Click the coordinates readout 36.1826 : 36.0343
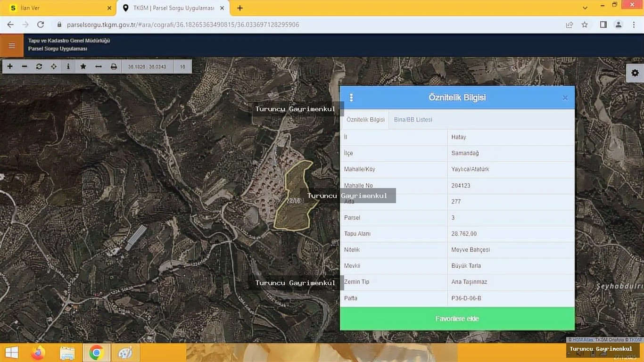The width and height of the screenshot is (644, 362). [x=147, y=66]
